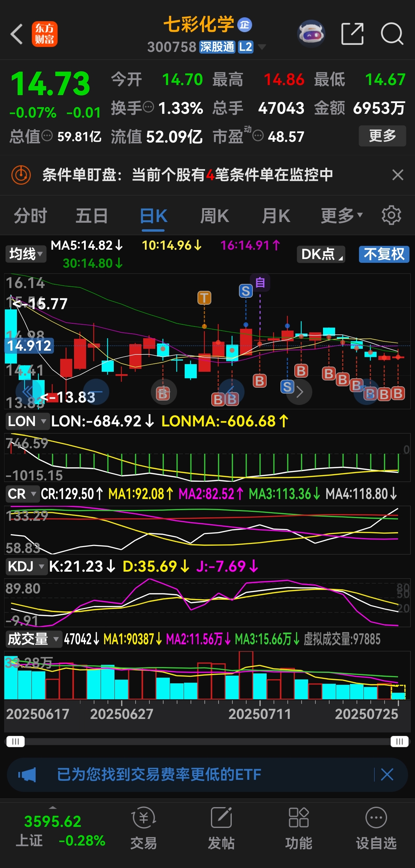Viewport: 415px width, 868px height.
Task: Tap the 总值 info icon
Action: pos(47,136)
